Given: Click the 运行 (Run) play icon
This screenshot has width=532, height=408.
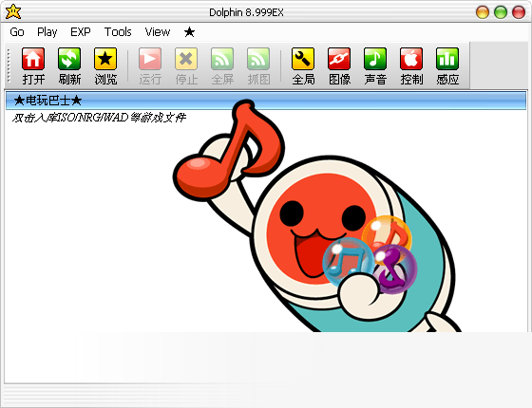Looking at the screenshot, I should [x=150, y=59].
